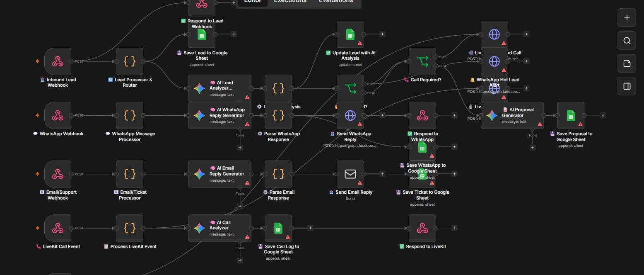Select the Process LiveKit Event code node
644x275 pixels.
point(130,228)
